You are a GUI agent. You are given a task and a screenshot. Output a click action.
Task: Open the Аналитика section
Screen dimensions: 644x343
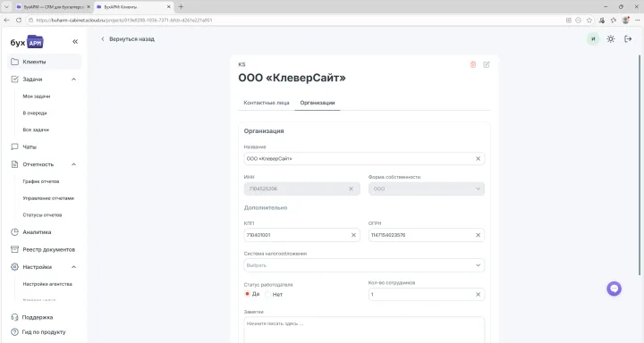[37, 232]
